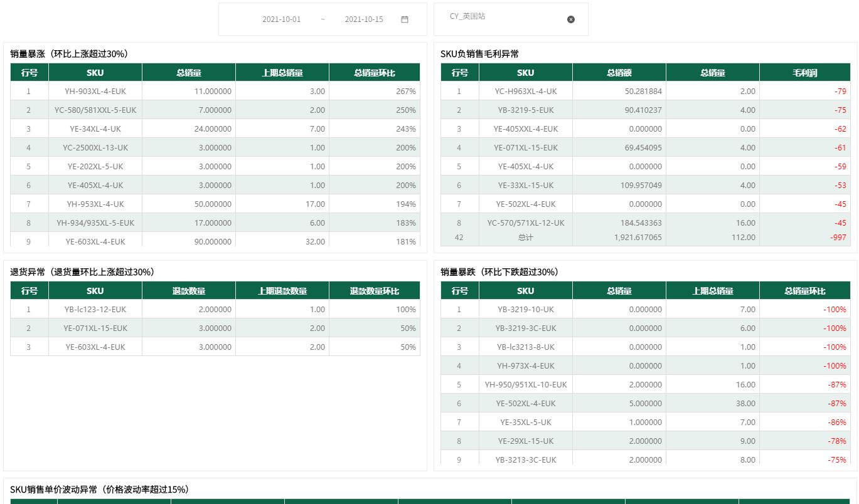The width and height of the screenshot is (859, 504).
Task: Select SKU cell YH-934/935XL-5-EUK
Action: [95, 223]
